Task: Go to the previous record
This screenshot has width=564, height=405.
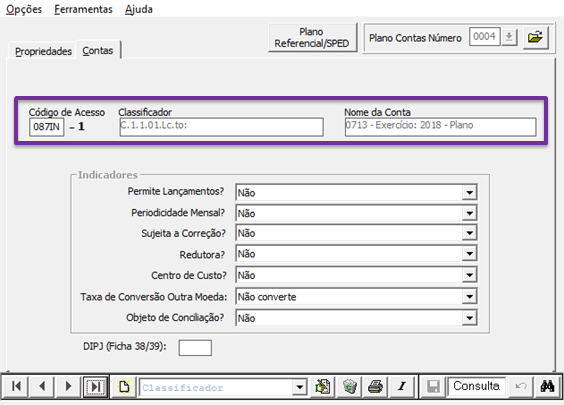Action: (42, 387)
